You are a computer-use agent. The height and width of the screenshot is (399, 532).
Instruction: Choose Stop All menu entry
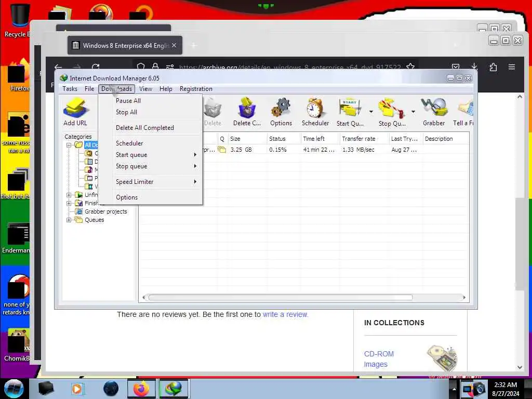(x=151, y=112)
